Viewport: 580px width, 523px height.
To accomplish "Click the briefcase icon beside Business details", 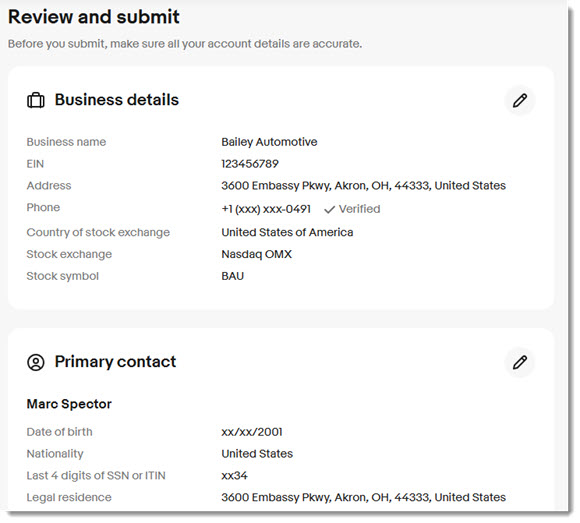I will pyautogui.click(x=36, y=100).
